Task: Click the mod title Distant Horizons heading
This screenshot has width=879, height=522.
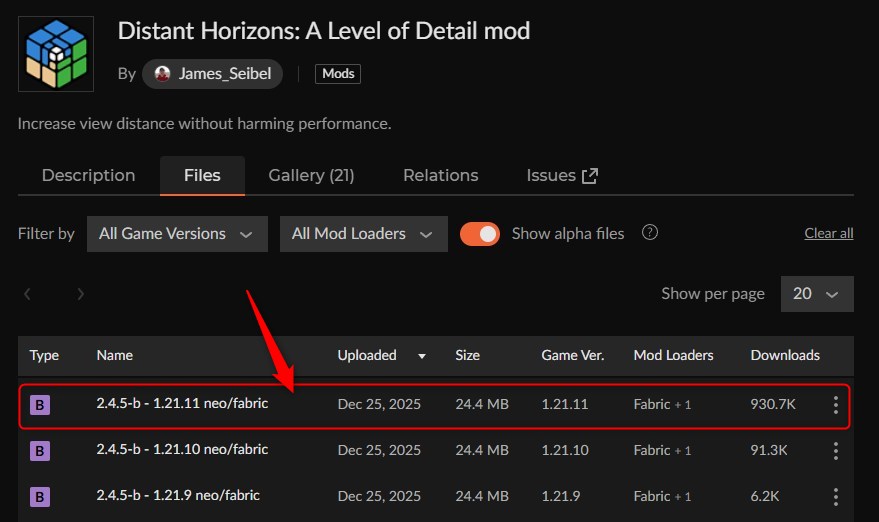Action: tap(323, 31)
